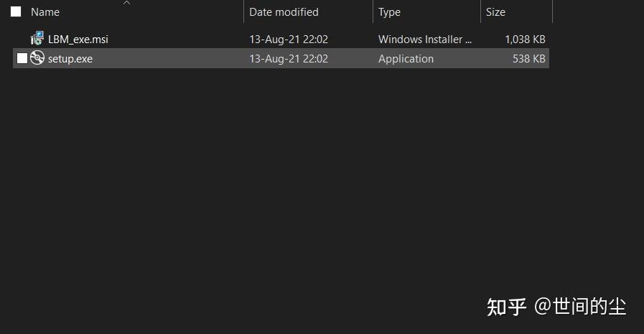Viewport: 644px width, 334px height.
Task: Click the date modified of setup.exe
Action: pyautogui.click(x=288, y=59)
